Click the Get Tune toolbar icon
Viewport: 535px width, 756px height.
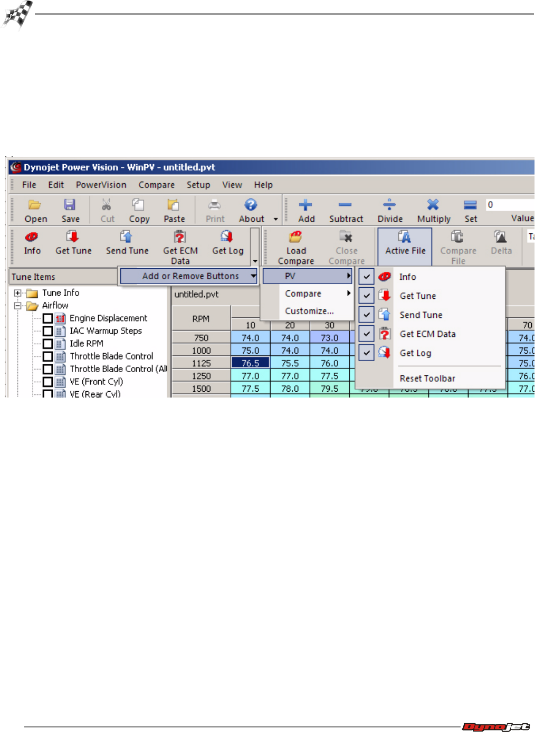click(x=73, y=237)
